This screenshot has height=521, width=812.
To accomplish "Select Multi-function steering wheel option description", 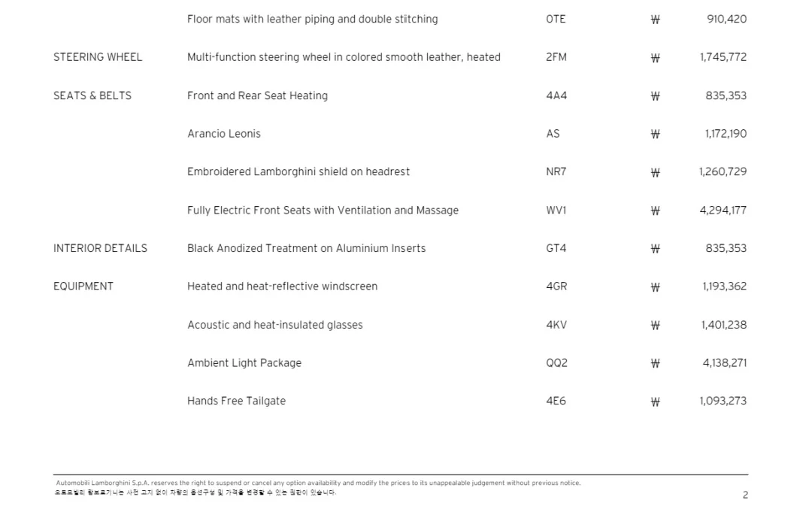I will point(344,57).
